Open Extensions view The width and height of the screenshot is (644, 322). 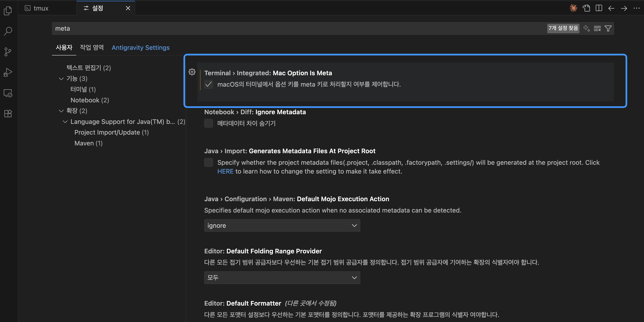tap(8, 114)
